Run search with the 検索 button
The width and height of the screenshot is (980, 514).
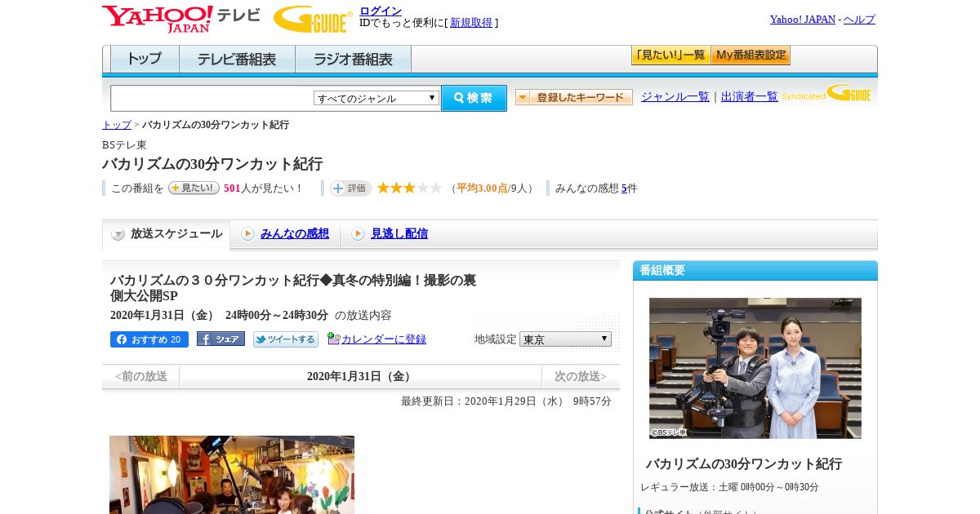[474, 98]
